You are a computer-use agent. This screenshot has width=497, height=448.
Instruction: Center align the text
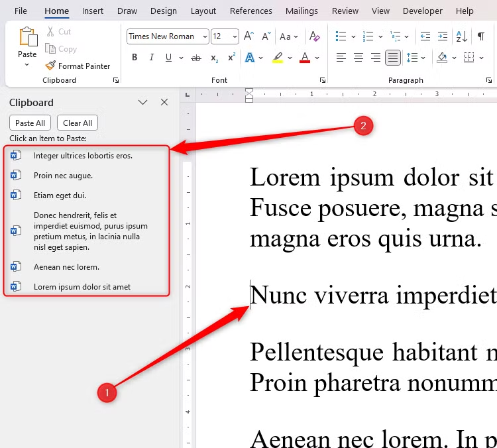[358, 58]
